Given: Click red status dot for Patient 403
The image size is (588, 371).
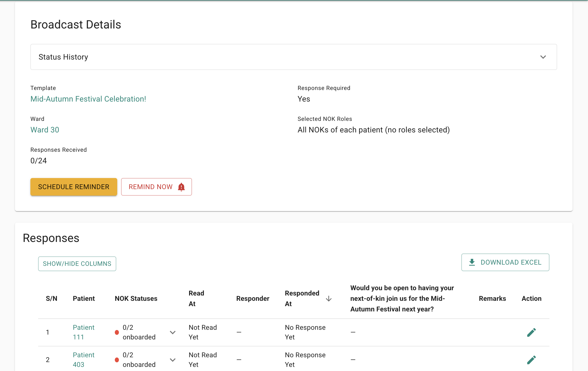Looking at the screenshot, I should tap(117, 359).
